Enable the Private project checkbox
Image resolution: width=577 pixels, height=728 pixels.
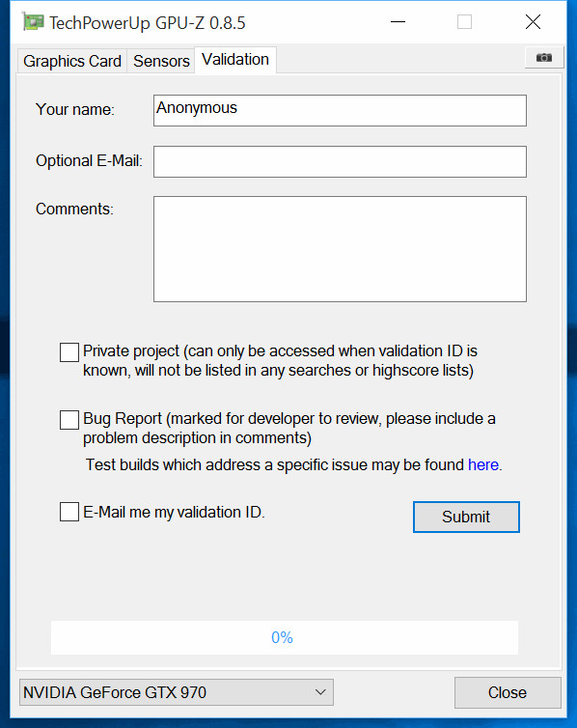69,352
